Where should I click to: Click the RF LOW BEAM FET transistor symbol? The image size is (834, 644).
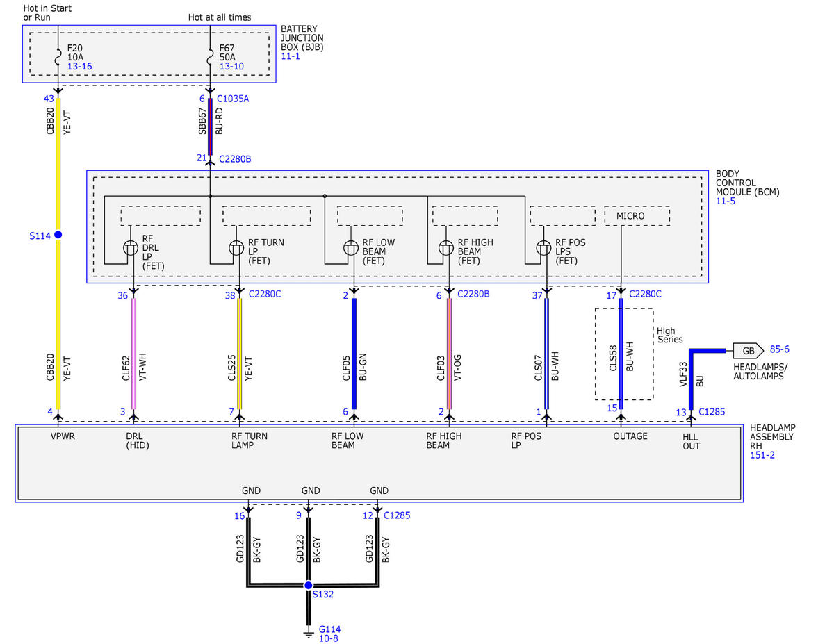pos(352,249)
